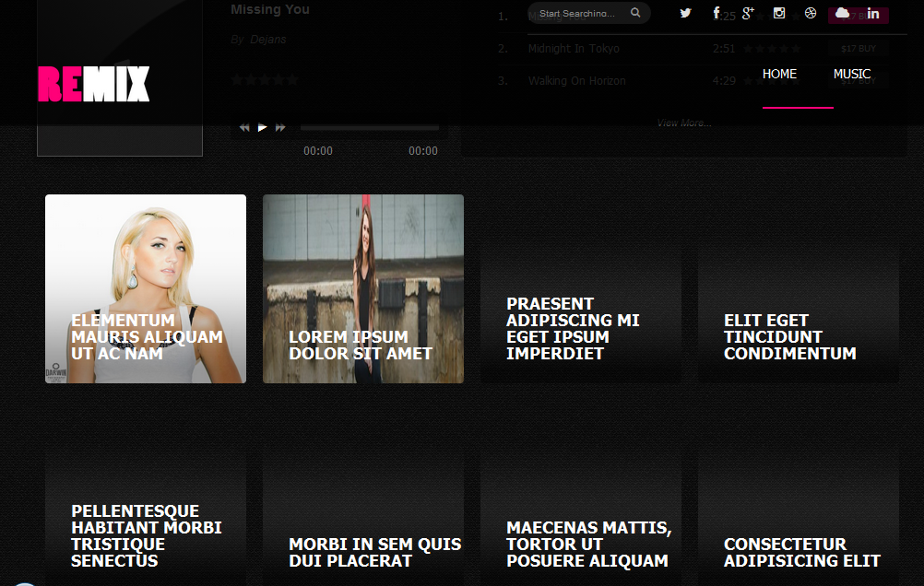Image resolution: width=924 pixels, height=586 pixels.
Task: Select Midnight In Tokyo track
Action: coord(574,48)
